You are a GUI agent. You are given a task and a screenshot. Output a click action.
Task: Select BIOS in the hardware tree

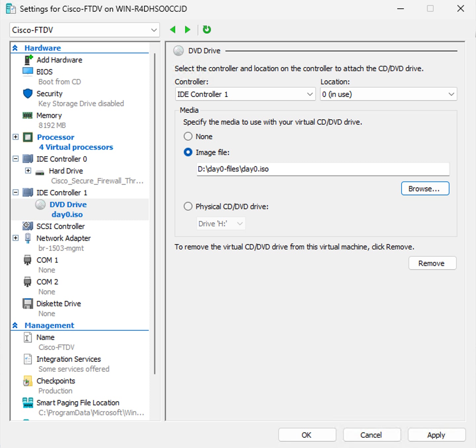pyautogui.click(x=44, y=72)
